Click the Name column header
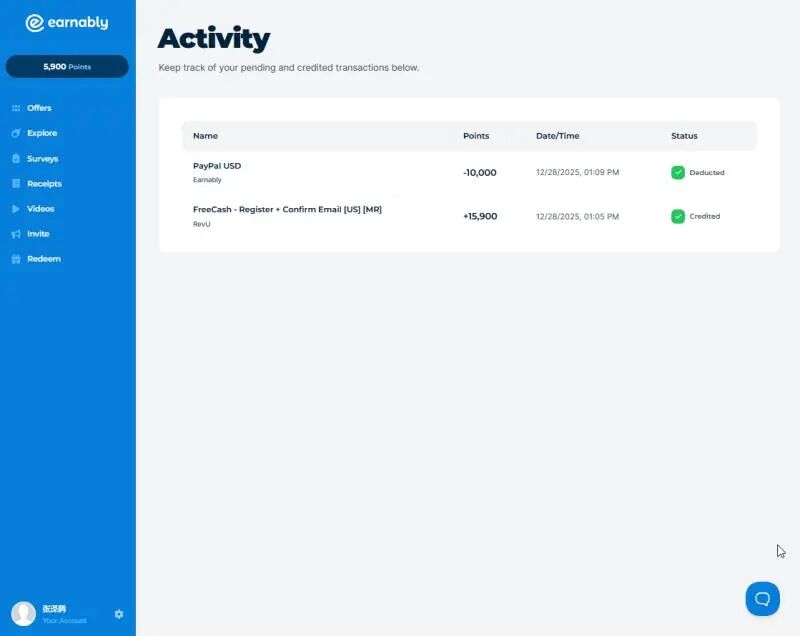This screenshot has width=800, height=636. click(x=205, y=136)
